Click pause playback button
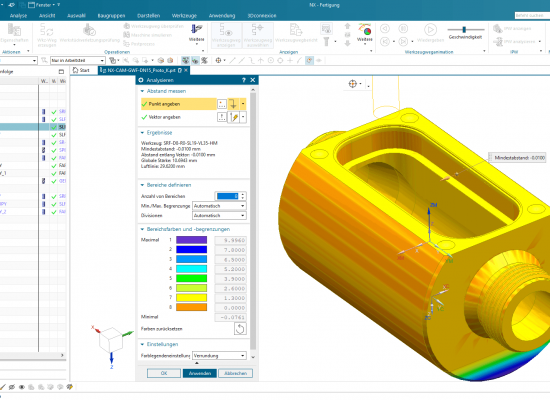Image resolution: width=550 pixels, height=400 pixels. 403,28
